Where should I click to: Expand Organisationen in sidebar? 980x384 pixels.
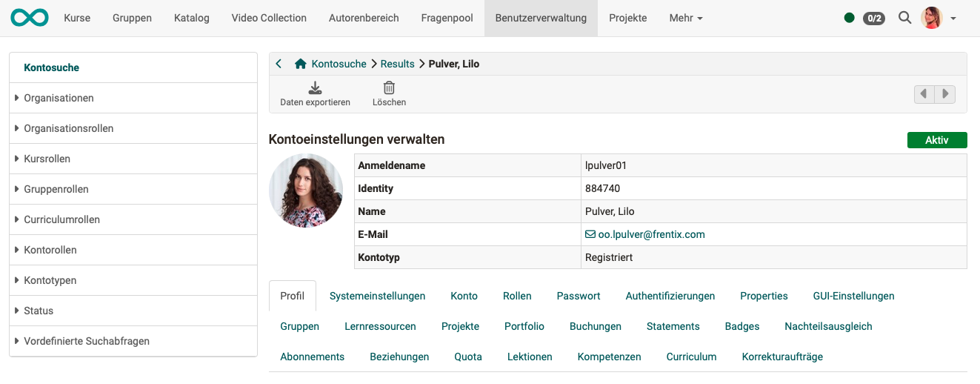(133, 98)
